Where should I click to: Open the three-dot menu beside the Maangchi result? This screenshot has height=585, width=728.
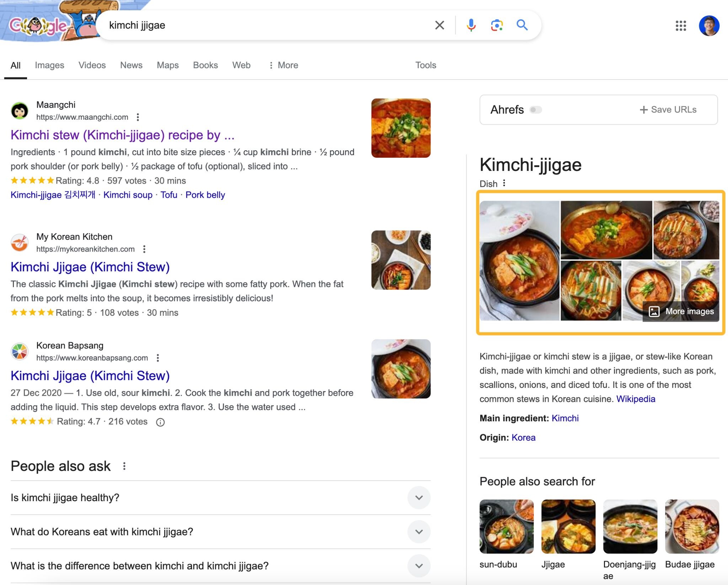click(138, 117)
